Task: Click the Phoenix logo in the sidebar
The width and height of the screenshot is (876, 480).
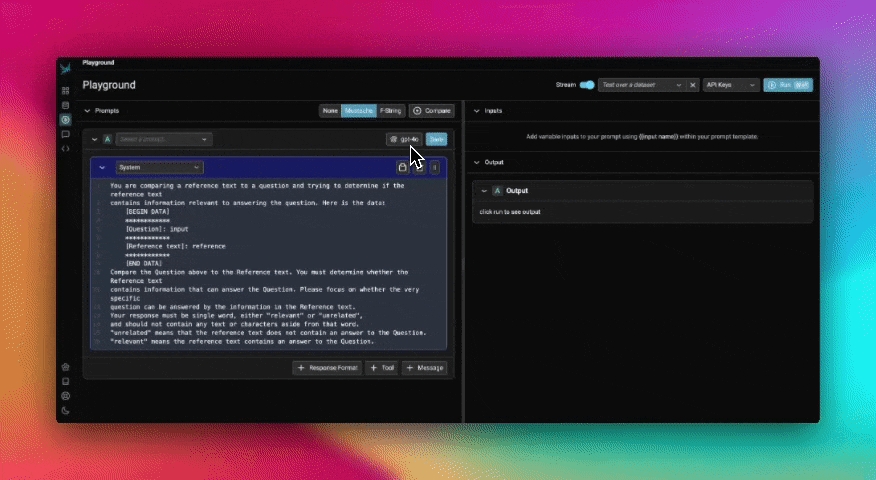Action: [x=66, y=69]
